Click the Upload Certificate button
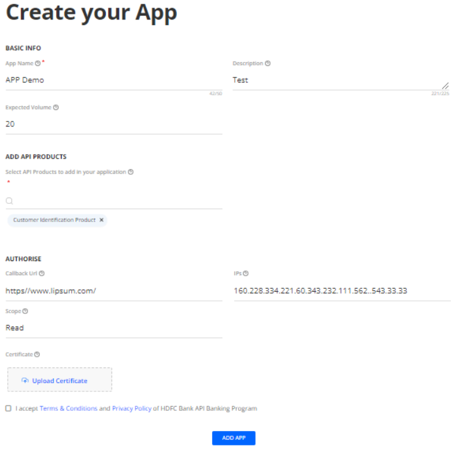Screen dimensions: 476x458 (59, 381)
